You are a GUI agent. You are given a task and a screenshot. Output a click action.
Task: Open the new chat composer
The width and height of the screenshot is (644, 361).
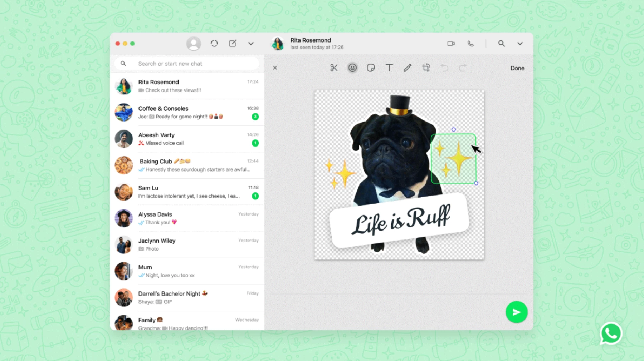click(x=233, y=43)
